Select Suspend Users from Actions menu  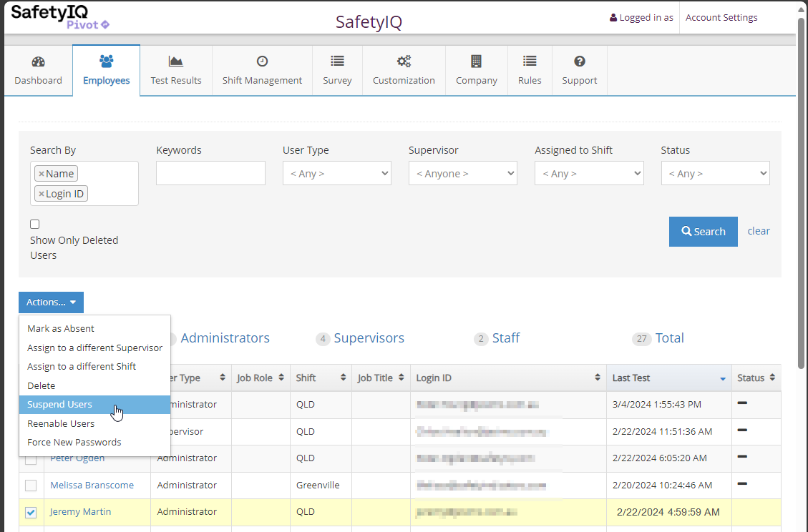click(59, 405)
